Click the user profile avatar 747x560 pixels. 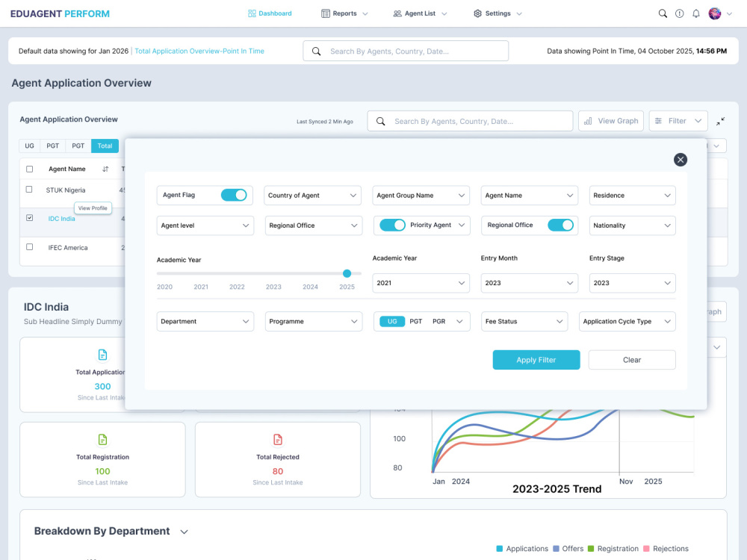tap(715, 13)
